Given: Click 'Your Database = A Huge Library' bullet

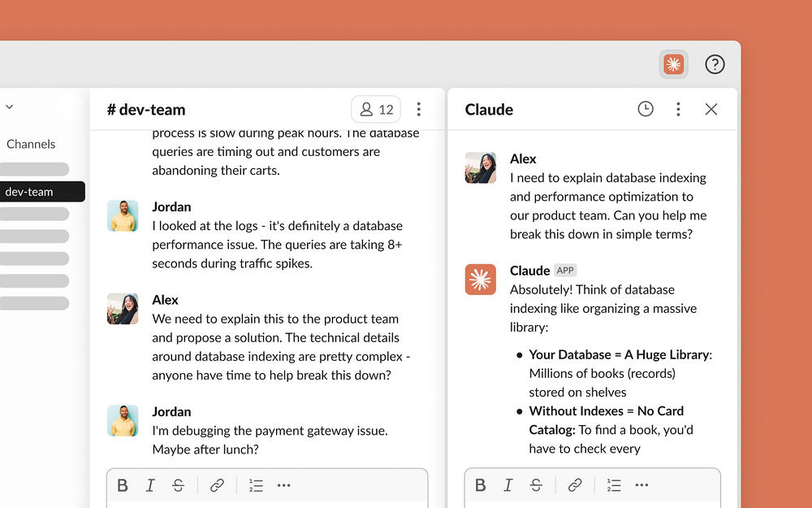Looking at the screenshot, I should click(620, 354).
